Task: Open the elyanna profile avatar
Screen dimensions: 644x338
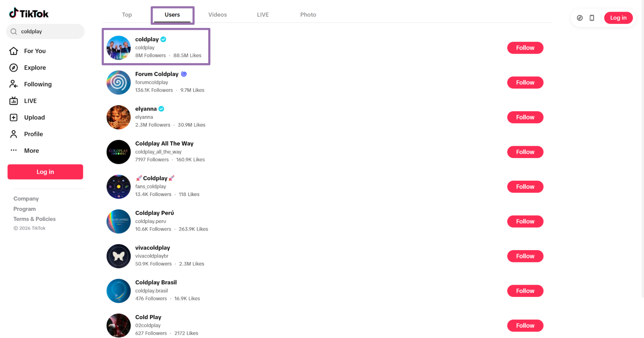Action: 119,117
